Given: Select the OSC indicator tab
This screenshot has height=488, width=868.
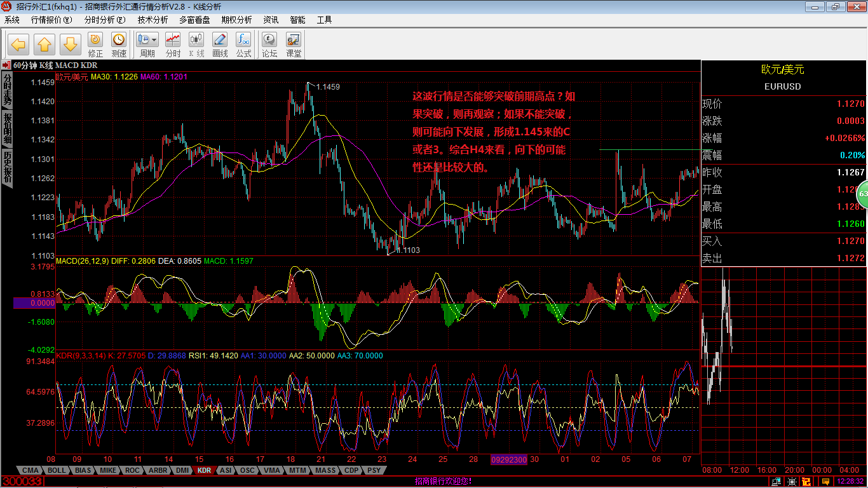Looking at the screenshot, I should (x=248, y=470).
